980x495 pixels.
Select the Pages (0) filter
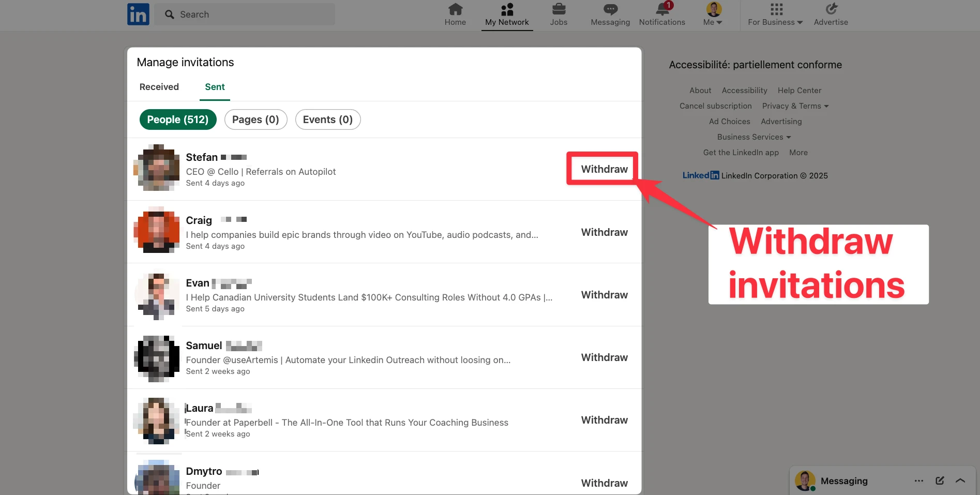255,119
